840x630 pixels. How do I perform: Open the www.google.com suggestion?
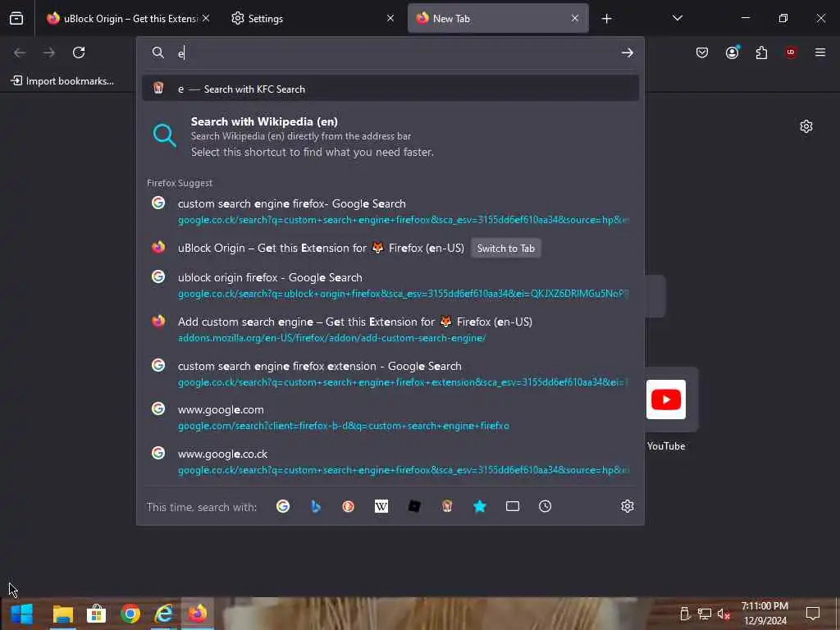390,418
